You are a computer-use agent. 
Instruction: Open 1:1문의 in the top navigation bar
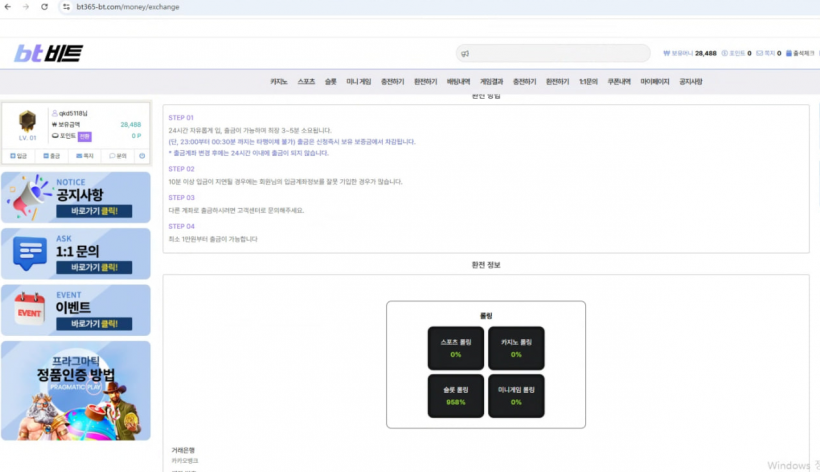588,82
